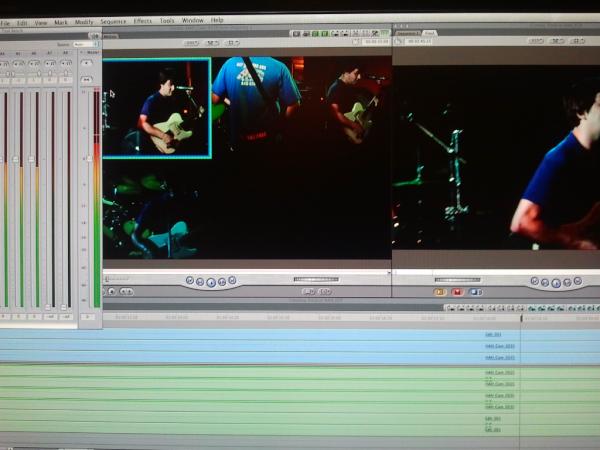This screenshot has width=600, height=450.
Task: Click Play Around Current Frame in the Canvas
Action: point(567,283)
